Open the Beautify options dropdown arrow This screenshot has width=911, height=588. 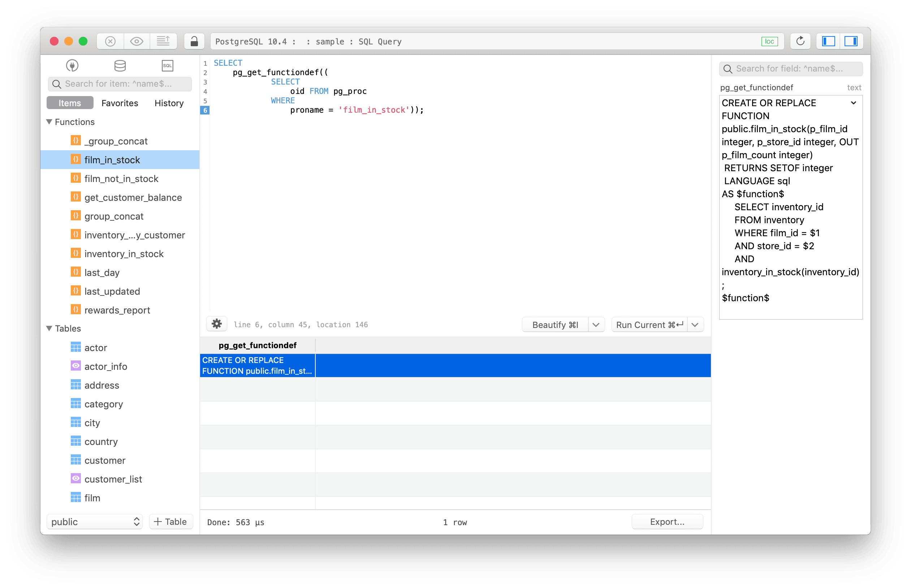click(596, 325)
